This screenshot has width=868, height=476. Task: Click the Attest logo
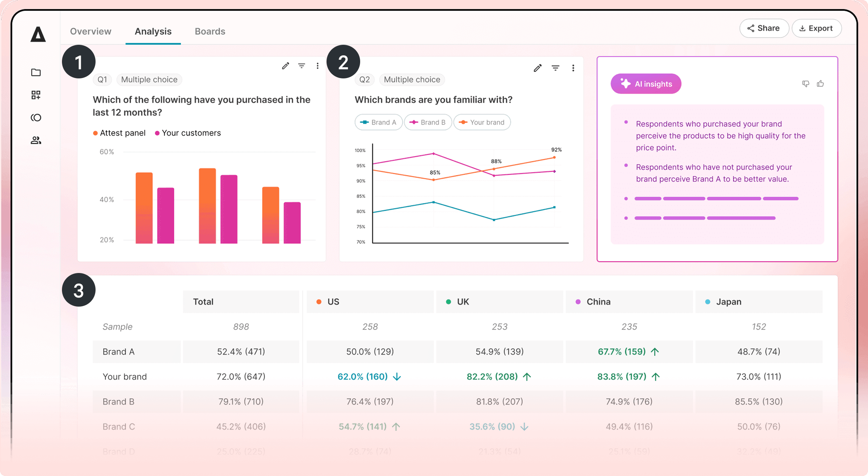(x=38, y=34)
